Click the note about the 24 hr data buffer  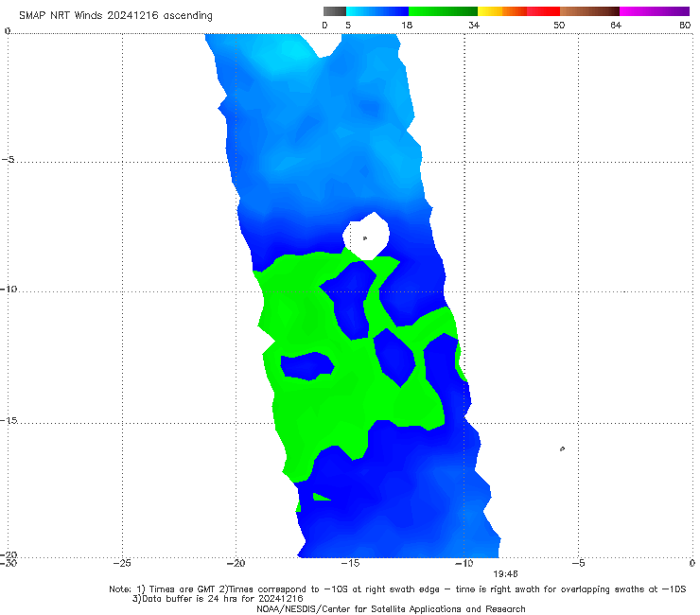click(218, 599)
